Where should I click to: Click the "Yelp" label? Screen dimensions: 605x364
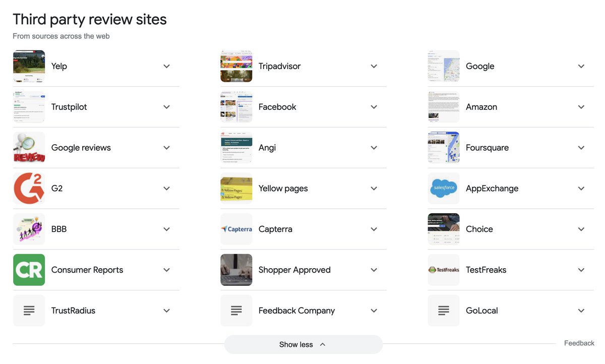pyautogui.click(x=59, y=67)
